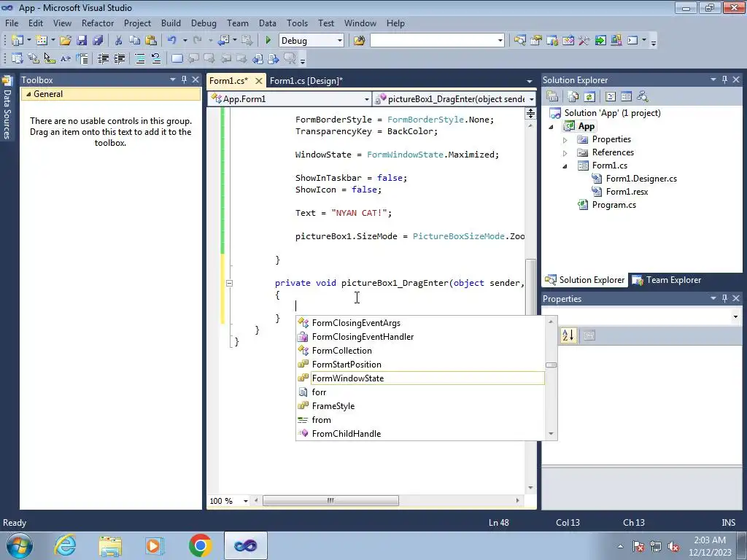Open the Properties Window toolbar icon

pyautogui.click(x=536, y=41)
